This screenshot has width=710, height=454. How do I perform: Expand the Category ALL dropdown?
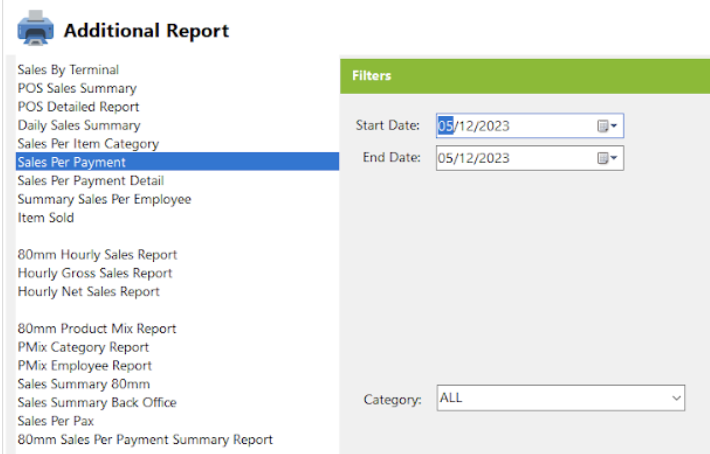(676, 398)
